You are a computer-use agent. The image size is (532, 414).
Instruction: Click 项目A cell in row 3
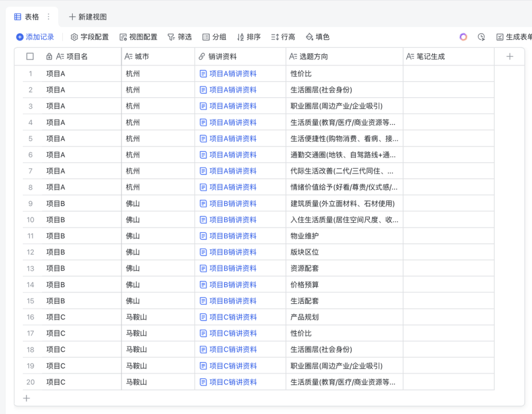point(82,106)
